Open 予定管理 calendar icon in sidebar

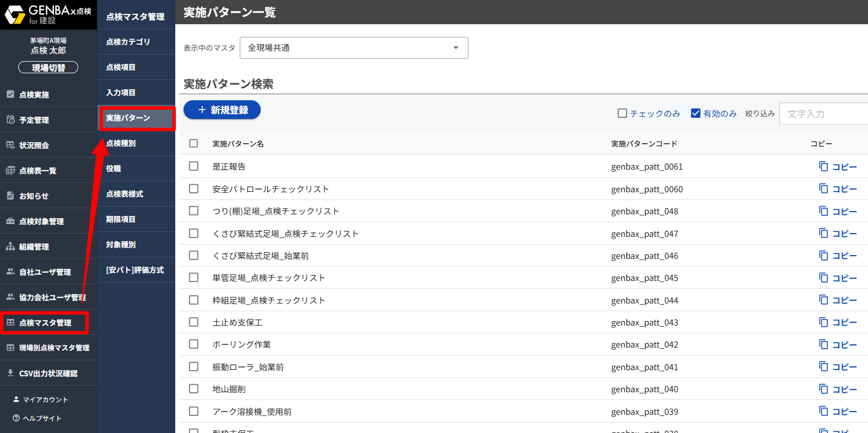[10, 120]
